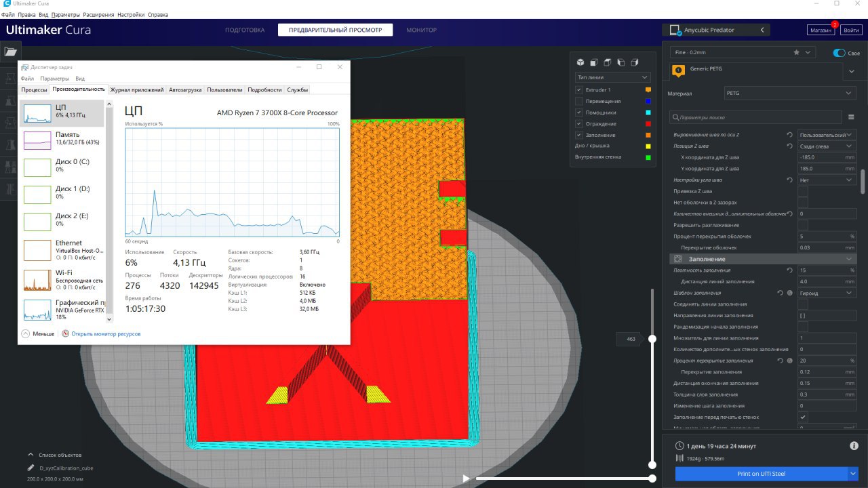Enable Z seam snap checkbox
The image size is (868, 488).
click(x=803, y=191)
